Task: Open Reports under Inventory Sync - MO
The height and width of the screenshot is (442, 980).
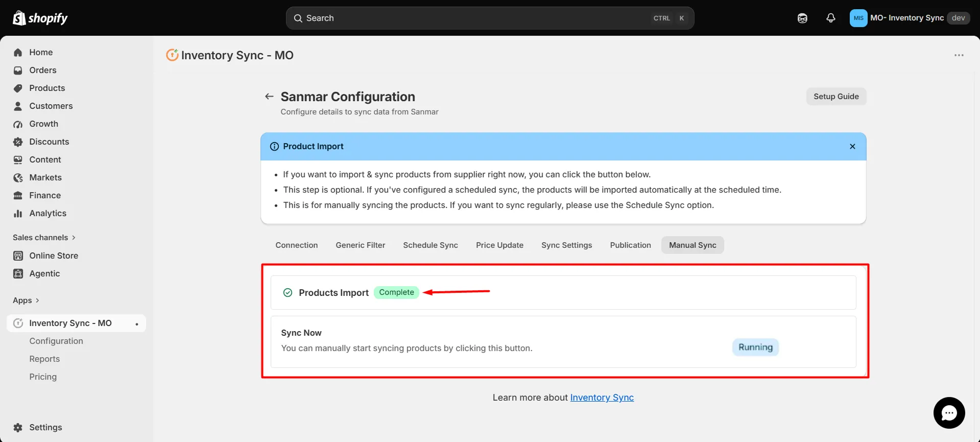Action: click(44, 359)
